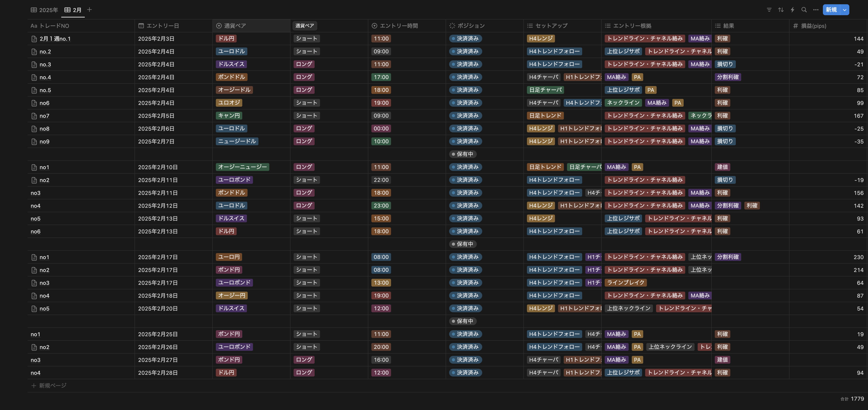The height and width of the screenshot is (410, 868).
Task: Click page icon of no8 row
Action: (x=34, y=128)
